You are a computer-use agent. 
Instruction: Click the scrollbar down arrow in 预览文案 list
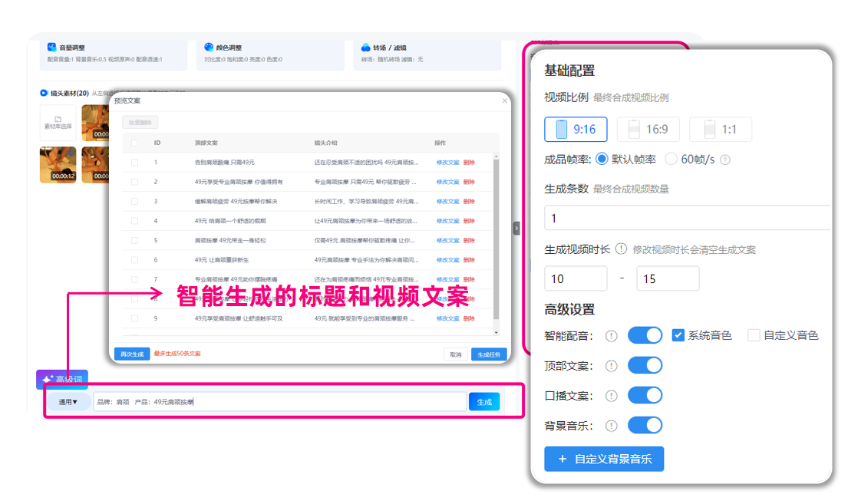tap(496, 332)
